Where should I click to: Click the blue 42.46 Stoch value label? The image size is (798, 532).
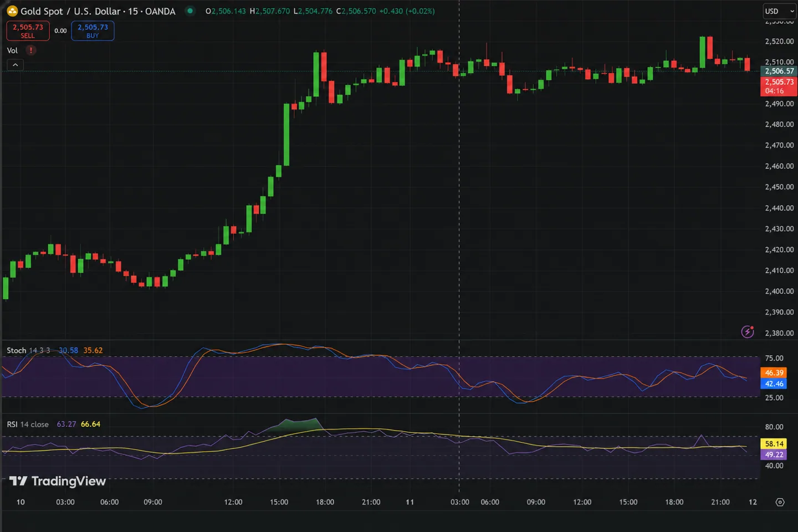(774, 383)
